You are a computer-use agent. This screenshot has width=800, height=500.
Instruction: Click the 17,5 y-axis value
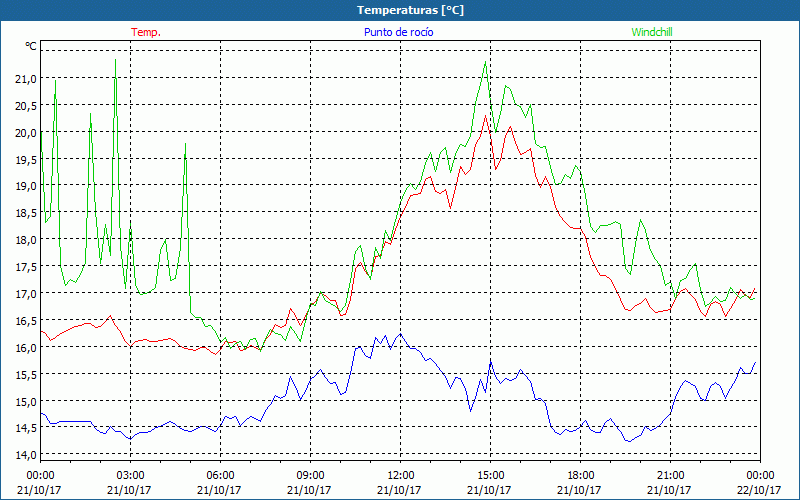pyautogui.click(x=27, y=267)
